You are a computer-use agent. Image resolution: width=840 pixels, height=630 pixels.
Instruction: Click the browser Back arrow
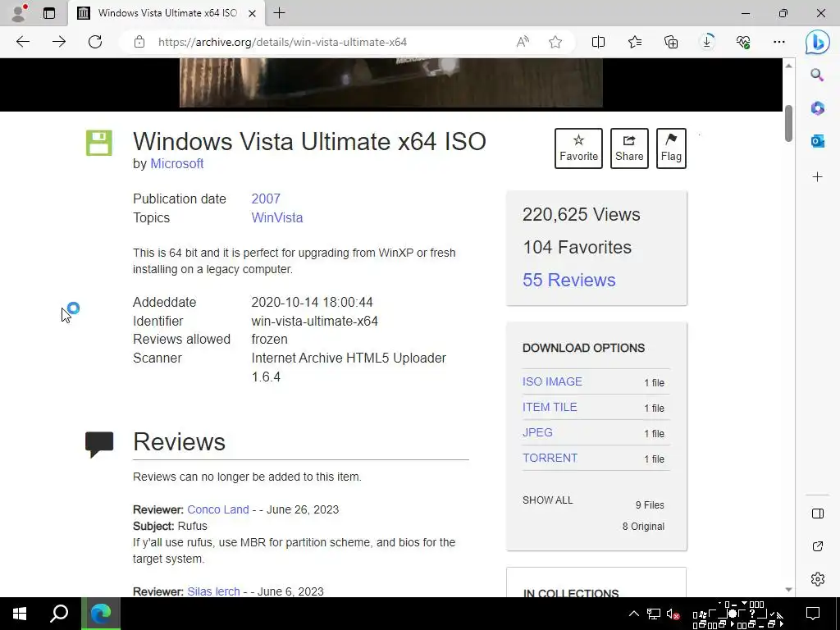[x=22, y=42]
